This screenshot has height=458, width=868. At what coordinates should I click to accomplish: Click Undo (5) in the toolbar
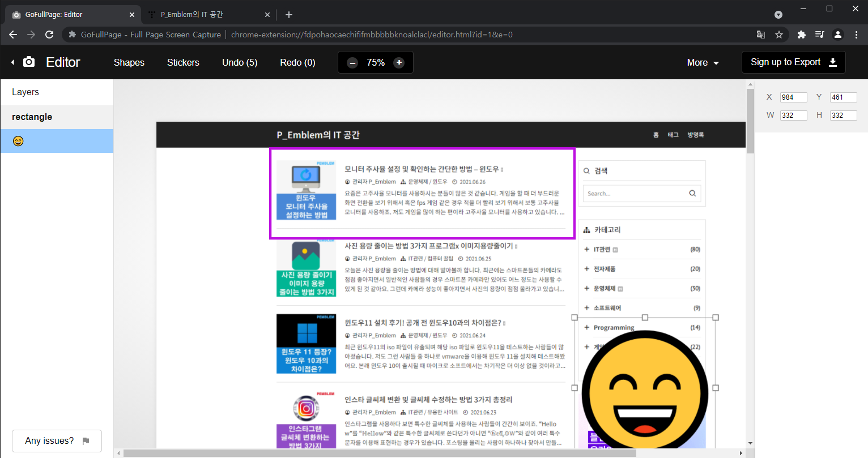[x=239, y=62]
